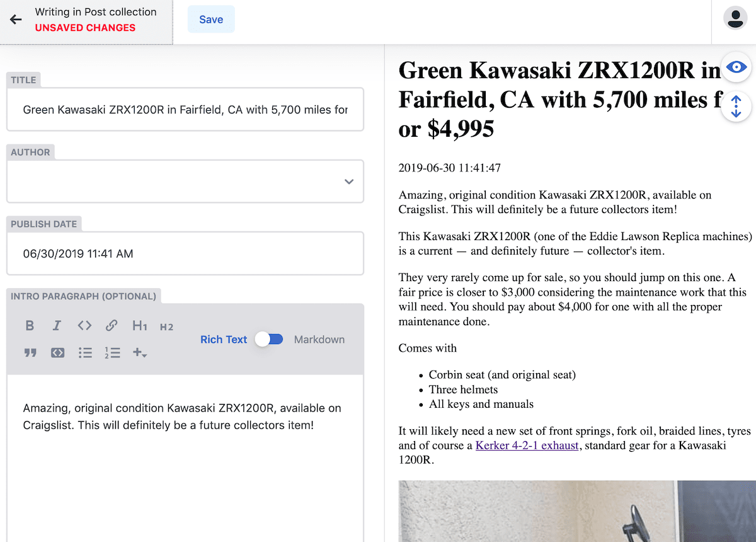Open the Author dropdown

tap(185, 182)
